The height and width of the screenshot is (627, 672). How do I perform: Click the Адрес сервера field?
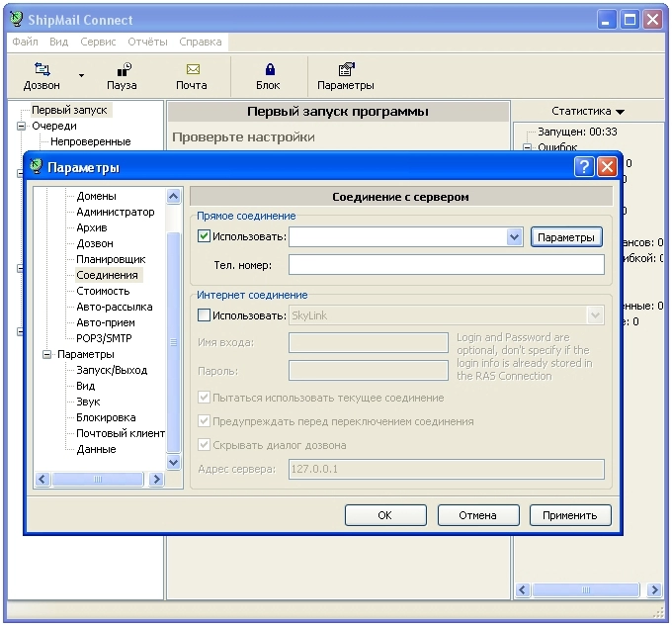click(447, 469)
